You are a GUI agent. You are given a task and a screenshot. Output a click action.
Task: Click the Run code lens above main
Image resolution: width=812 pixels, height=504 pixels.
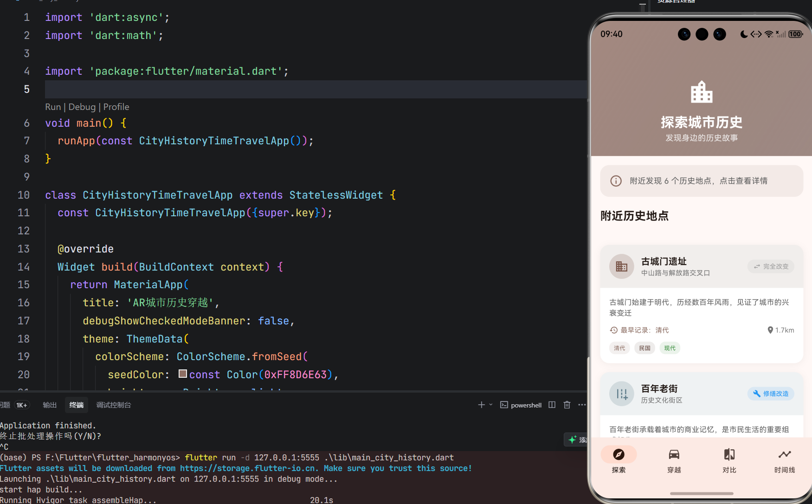tap(53, 107)
